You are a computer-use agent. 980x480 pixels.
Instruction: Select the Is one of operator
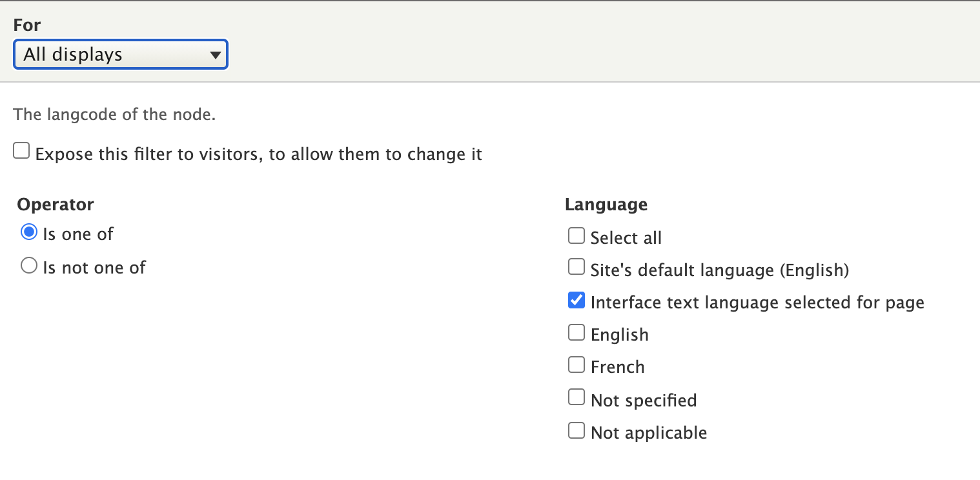(28, 232)
